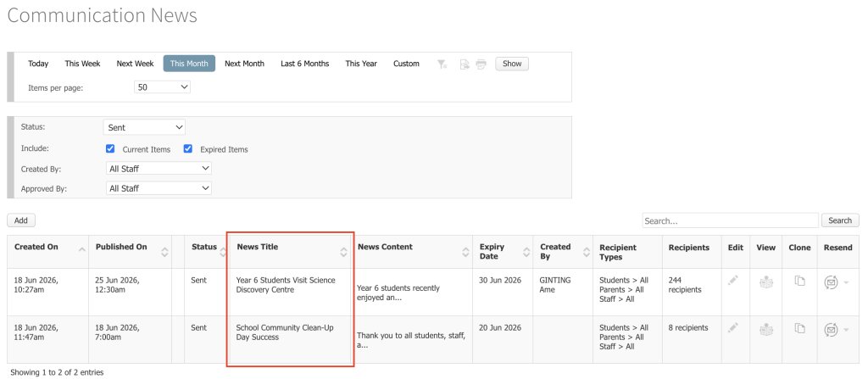Open the Created By staff dropdown

(x=159, y=169)
